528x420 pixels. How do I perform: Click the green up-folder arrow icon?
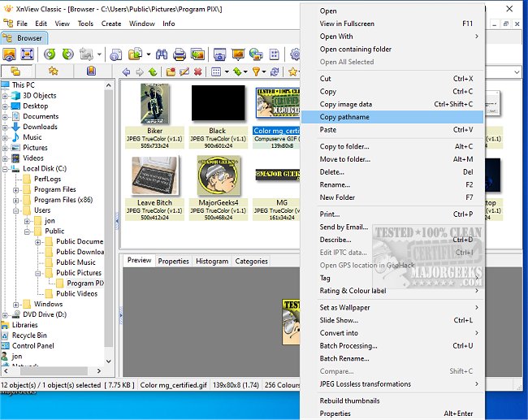(152, 72)
